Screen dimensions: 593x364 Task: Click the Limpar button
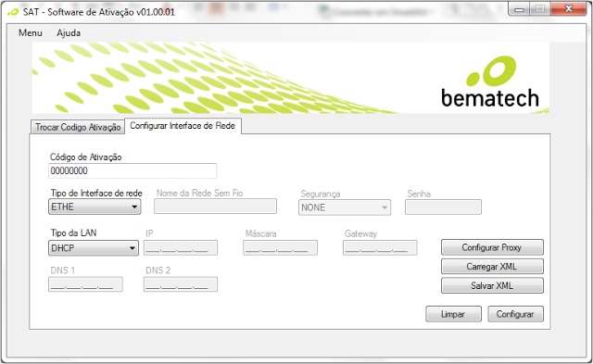453,314
